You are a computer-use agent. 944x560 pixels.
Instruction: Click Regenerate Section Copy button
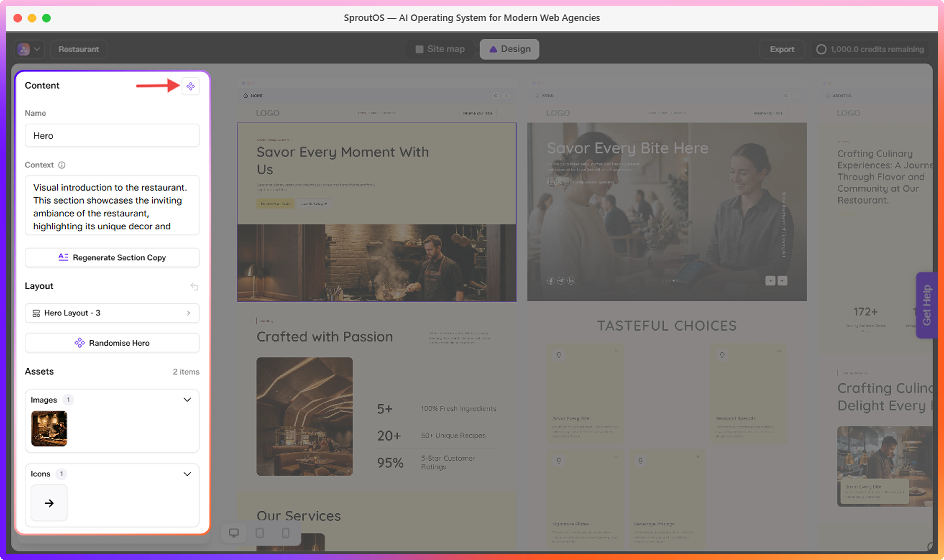[112, 258]
